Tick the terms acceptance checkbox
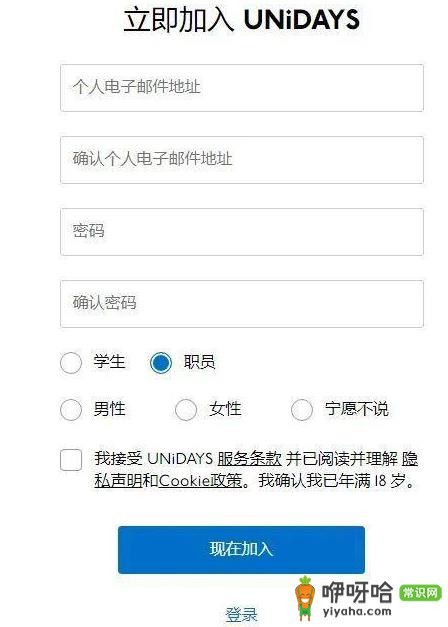Screen dimensions: 448x627 point(71,459)
